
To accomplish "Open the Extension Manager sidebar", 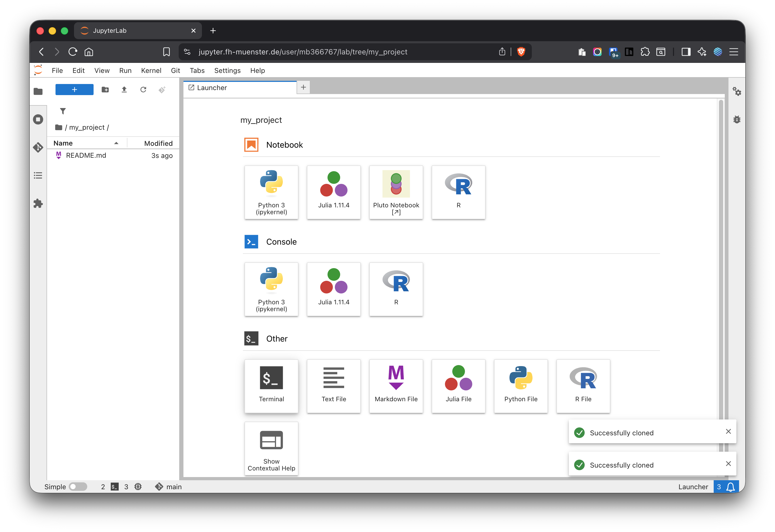I will (x=38, y=203).
